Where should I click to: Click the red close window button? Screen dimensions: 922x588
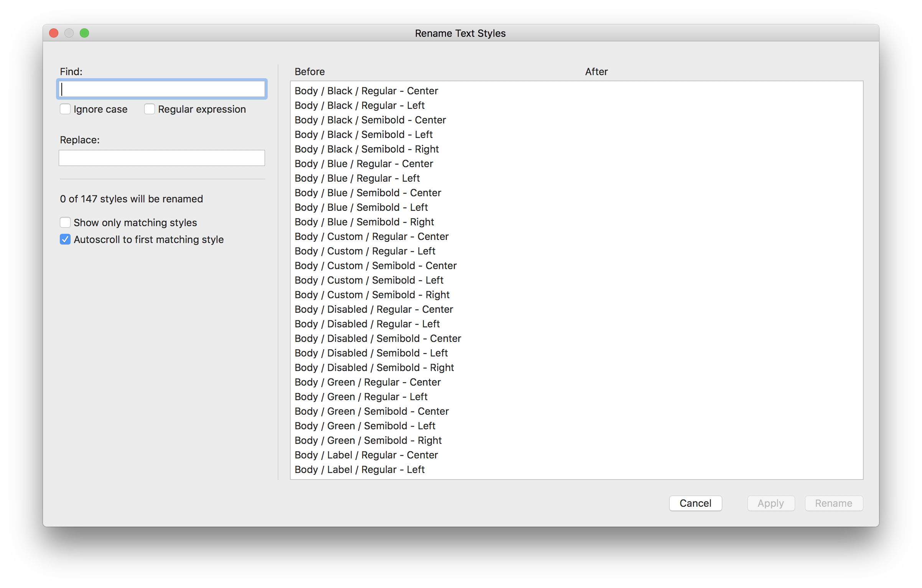pos(54,33)
